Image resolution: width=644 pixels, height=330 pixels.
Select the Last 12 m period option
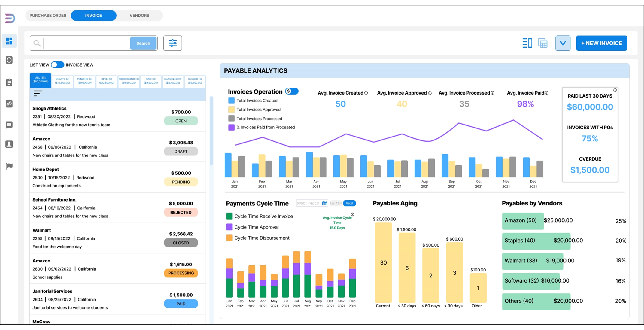point(336,203)
